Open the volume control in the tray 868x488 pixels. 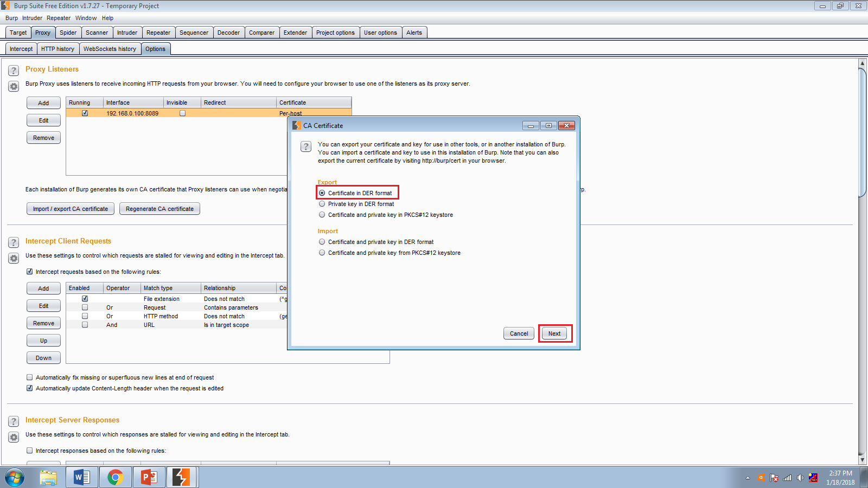[x=800, y=478]
